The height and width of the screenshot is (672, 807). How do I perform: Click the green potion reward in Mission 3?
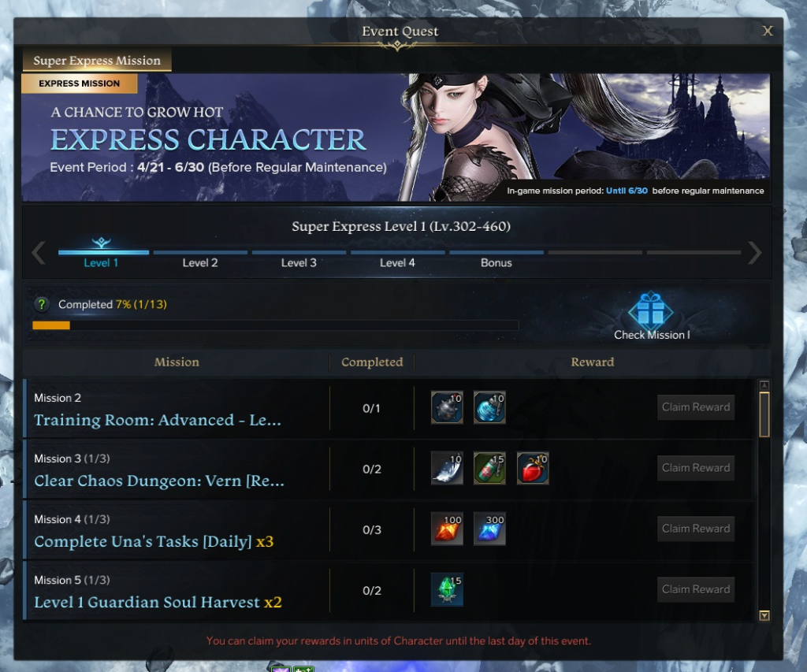489,468
